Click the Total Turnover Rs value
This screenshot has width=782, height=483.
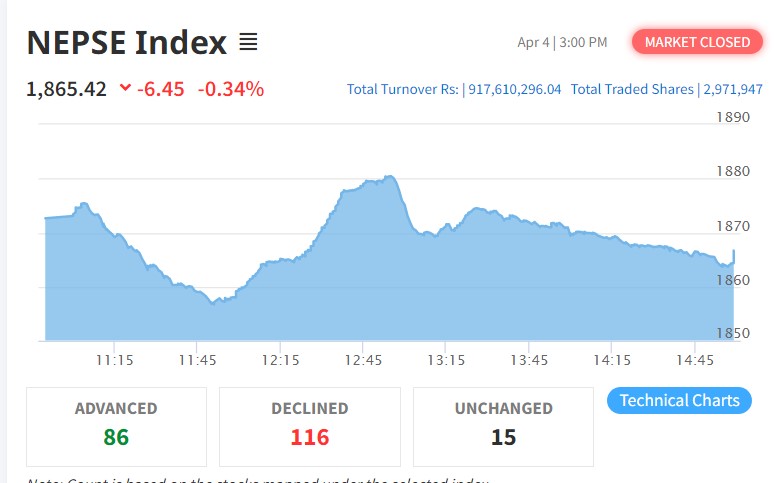[512, 89]
